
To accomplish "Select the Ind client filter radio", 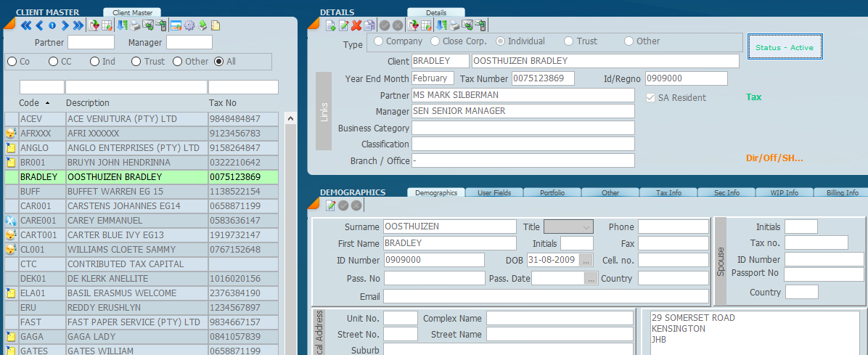I will pyautogui.click(x=94, y=62).
